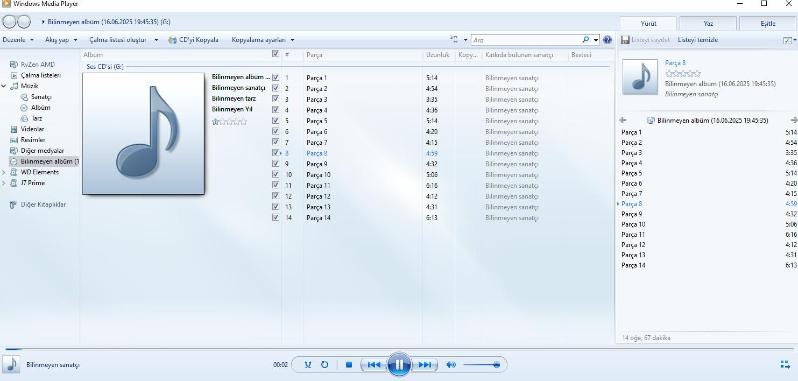This screenshot has width=798, height=381.
Task: Collapse the Müzik tree node
Action: pyautogui.click(x=4, y=86)
